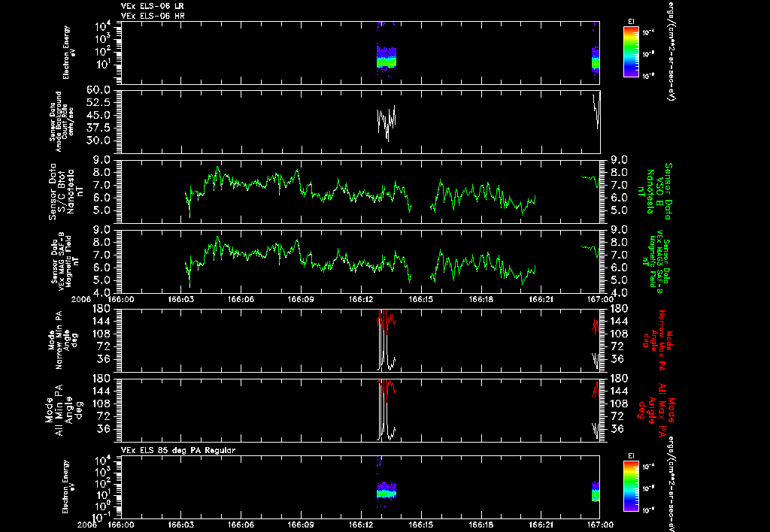Screen dimensions: 770x532
Task: Click the 85 deg PA spectrogram burst near 166:13
Action: point(386,490)
